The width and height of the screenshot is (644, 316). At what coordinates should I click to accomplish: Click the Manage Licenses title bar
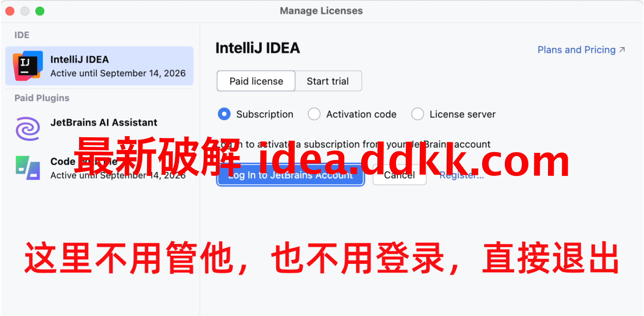click(x=321, y=11)
